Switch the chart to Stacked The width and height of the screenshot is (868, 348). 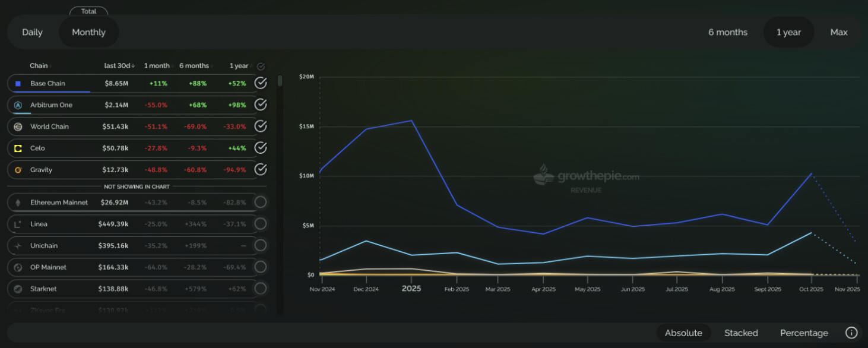[741, 333]
